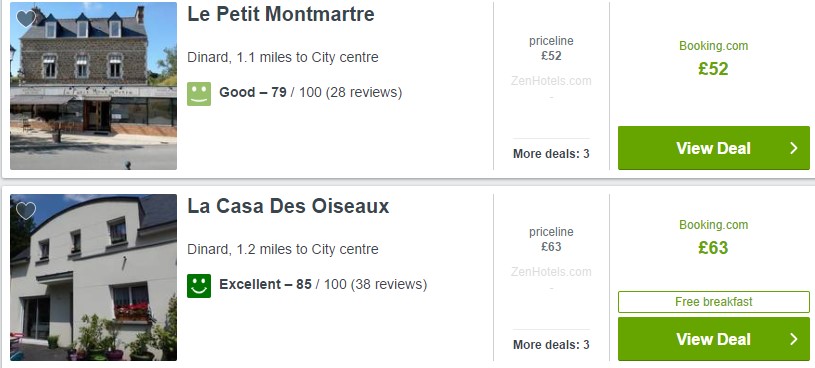
Task: Click the dark green Excellent smiley icon
Action: [x=199, y=286]
